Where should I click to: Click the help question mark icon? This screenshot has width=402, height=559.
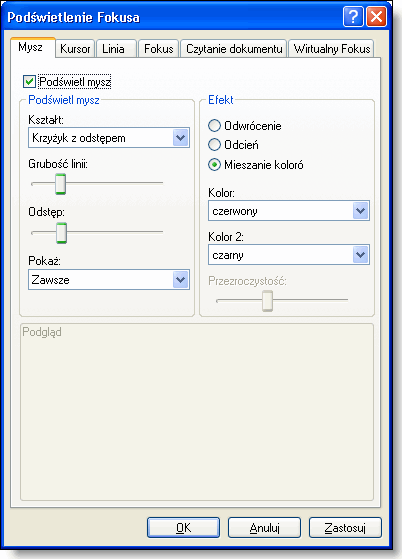coord(353,17)
